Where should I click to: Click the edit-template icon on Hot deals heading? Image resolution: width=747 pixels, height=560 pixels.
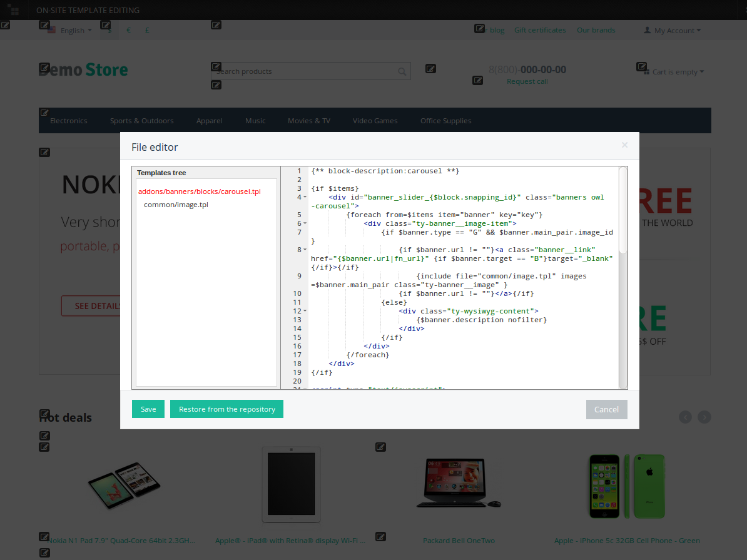(44, 413)
